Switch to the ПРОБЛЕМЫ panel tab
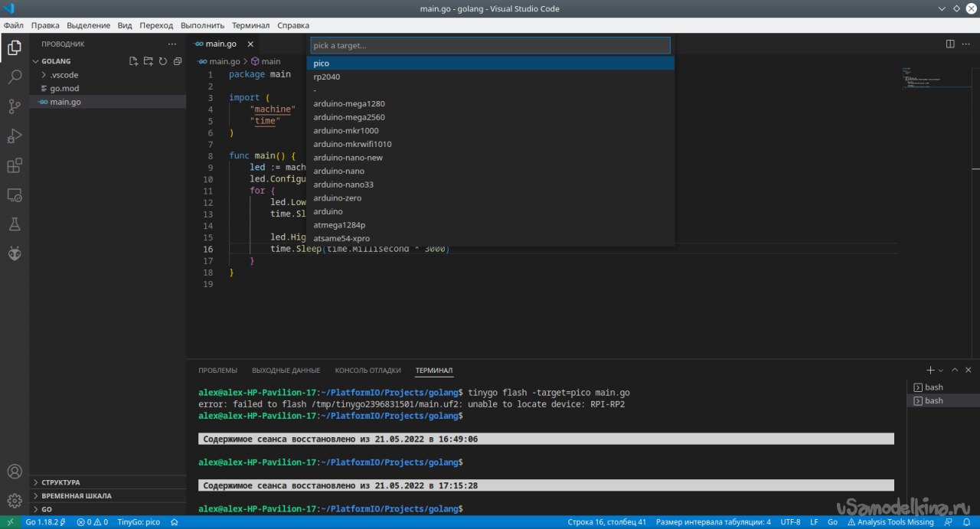The height and width of the screenshot is (529, 980). [x=217, y=371]
